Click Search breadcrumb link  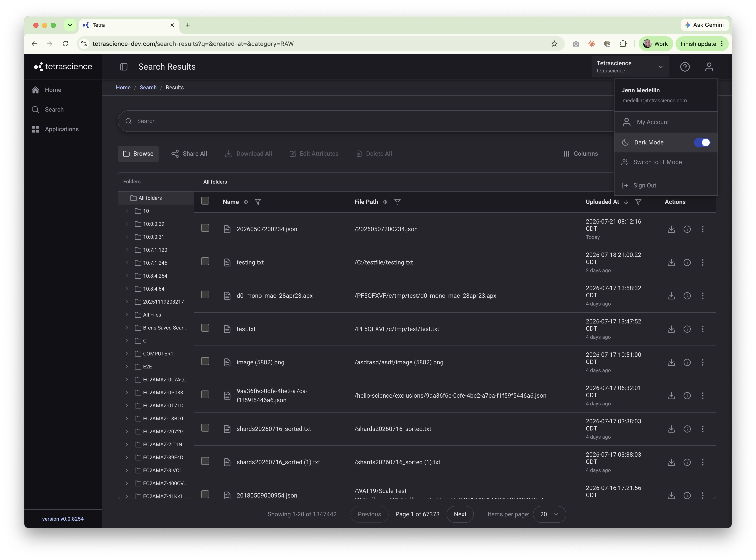tap(148, 87)
